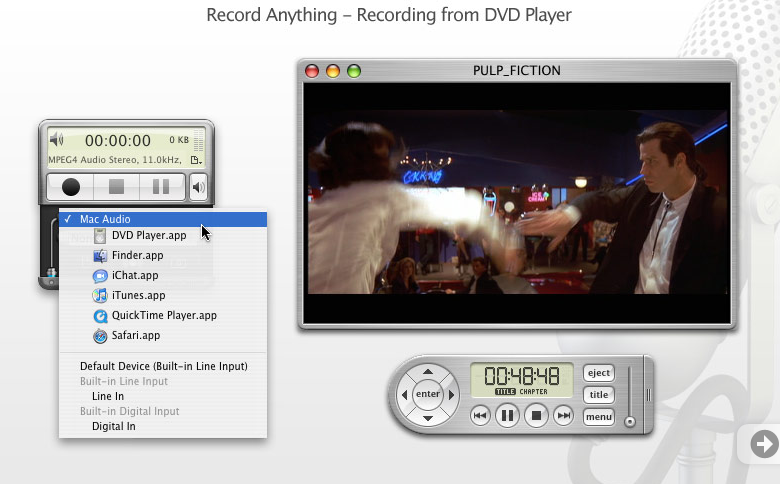Click the DVD remote enter button
Image resolution: width=780 pixels, height=484 pixels.
click(428, 394)
